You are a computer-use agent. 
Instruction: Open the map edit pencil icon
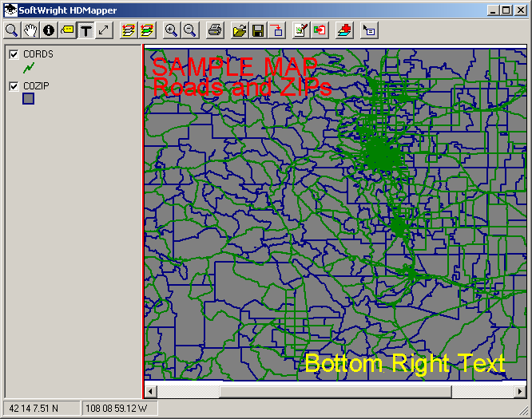[301, 30]
